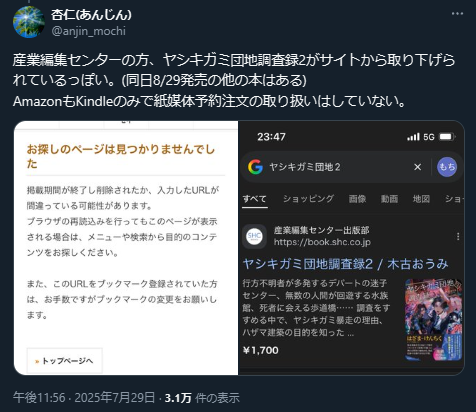Click the SHC site favicon in result
Image resolution: width=476 pixels, height=412 pixels.
254,236
